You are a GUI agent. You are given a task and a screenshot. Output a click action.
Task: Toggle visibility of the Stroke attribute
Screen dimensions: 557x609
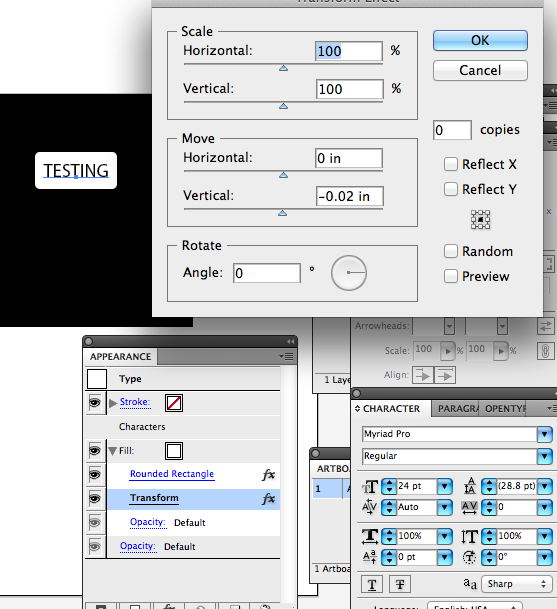[95, 402]
